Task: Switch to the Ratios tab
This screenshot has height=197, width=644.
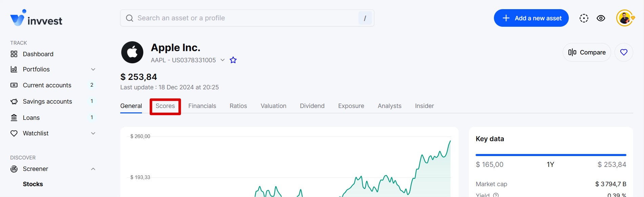Action: coord(238,106)
